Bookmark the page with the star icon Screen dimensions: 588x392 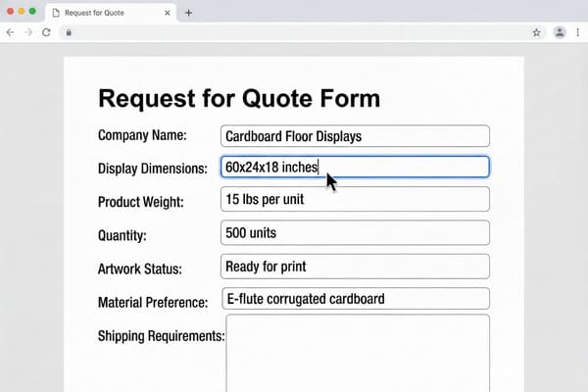click(537, 32)
